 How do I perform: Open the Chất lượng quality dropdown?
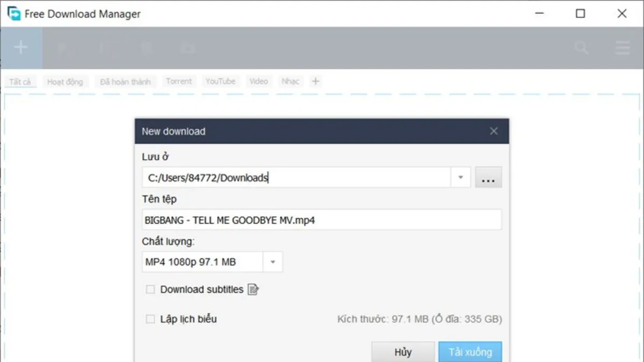click(x=273, y=262)
